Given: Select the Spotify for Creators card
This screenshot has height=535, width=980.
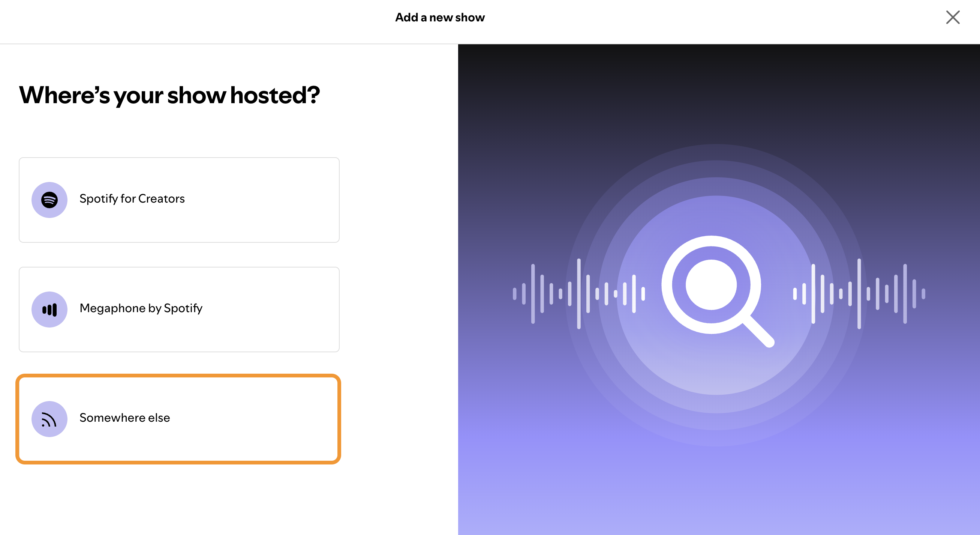Looking at the screenshot, I should (x=179, y=200).
